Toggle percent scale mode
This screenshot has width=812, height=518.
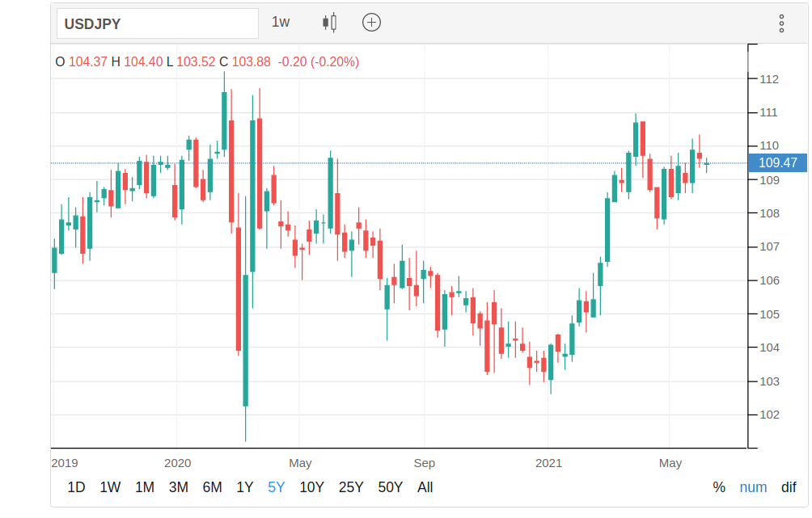[719, 487]
